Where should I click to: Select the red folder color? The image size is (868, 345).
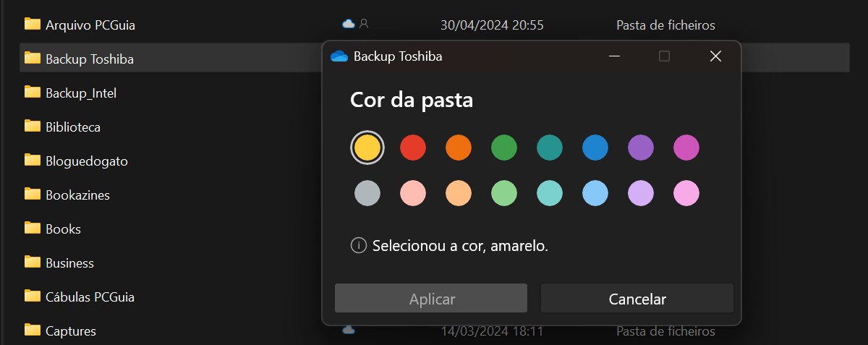413,148
